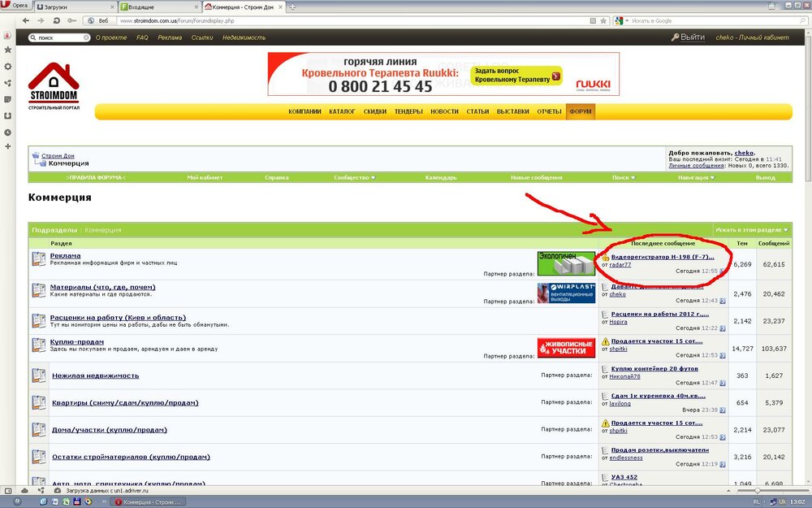Close the Коммерция - Строим Дом tab
The height and width of the screenshot is (508, 812).
(x=280, y=7)
